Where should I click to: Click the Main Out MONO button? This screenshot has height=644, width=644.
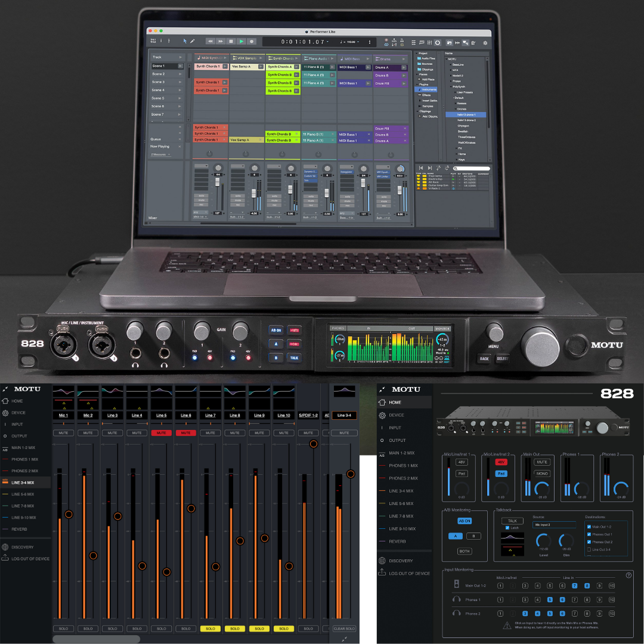coord(541,473)
